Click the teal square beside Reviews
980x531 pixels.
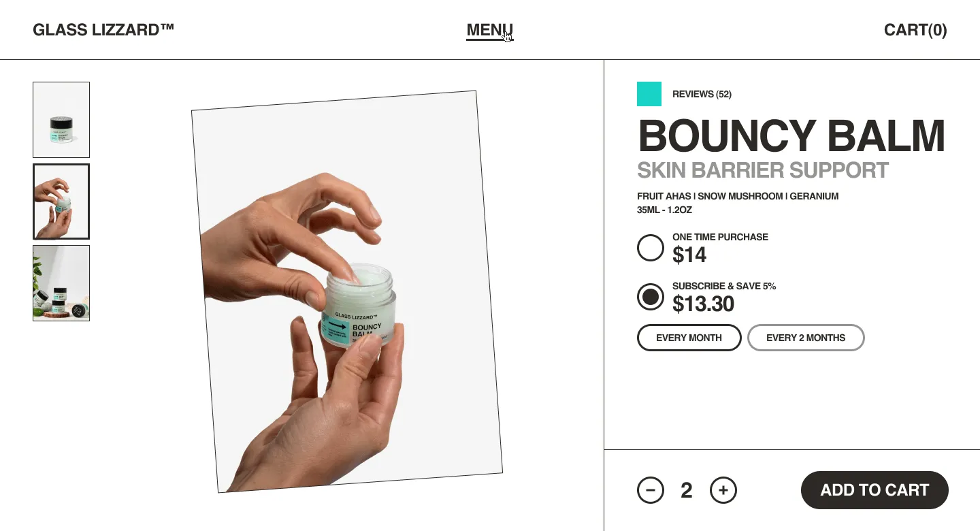[649, 94]
